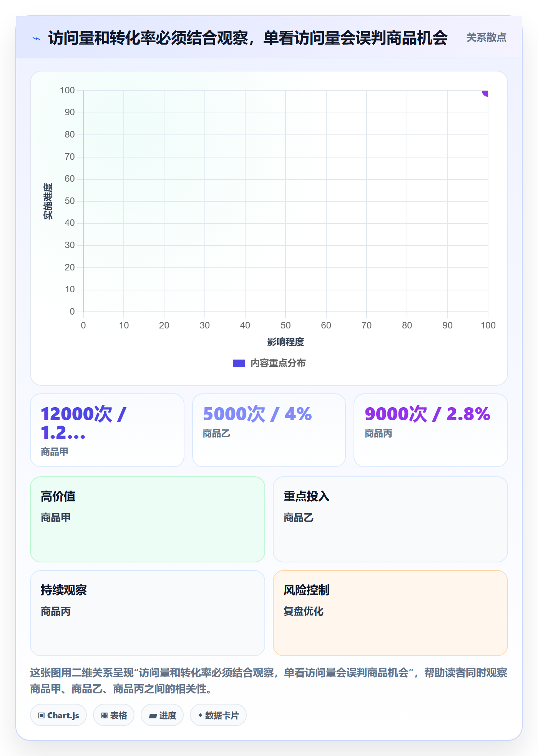
Task: Open the 12000次 / 1.2… 商品甲 data card
Action: coord(107,430)
